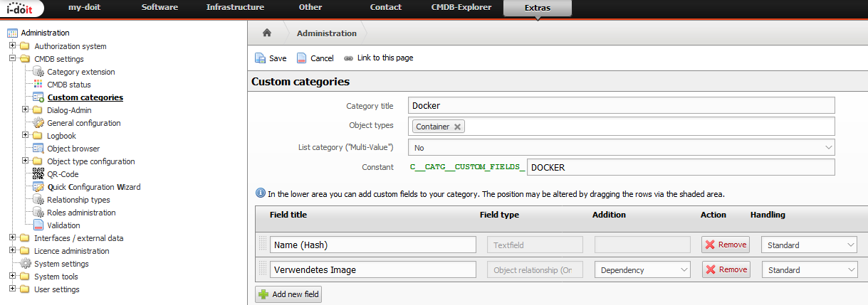Open Category extension in the tree
Screen dimensions: 868x305
click(x=80, y=72)
